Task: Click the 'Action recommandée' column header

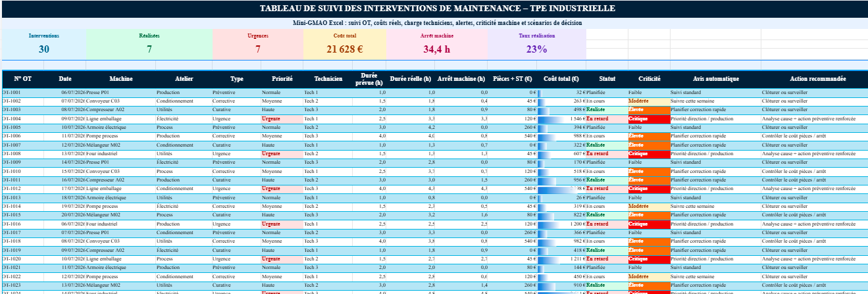Action: tap(813, 79)
